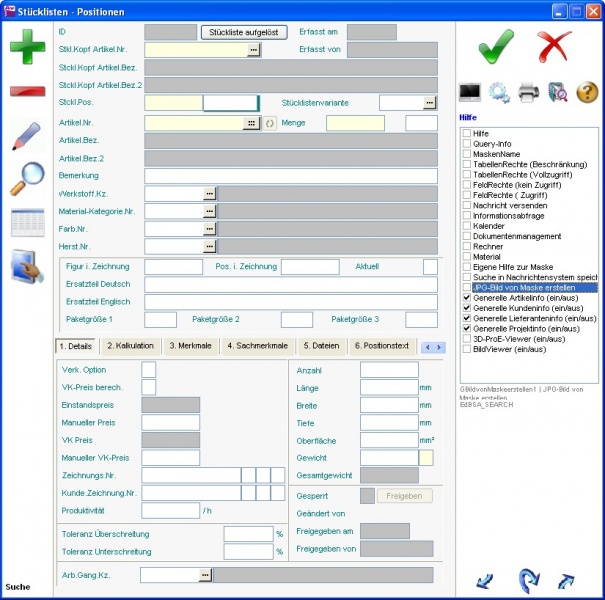
Task: Open search with the magnifying glass icon
Action: 28,179
